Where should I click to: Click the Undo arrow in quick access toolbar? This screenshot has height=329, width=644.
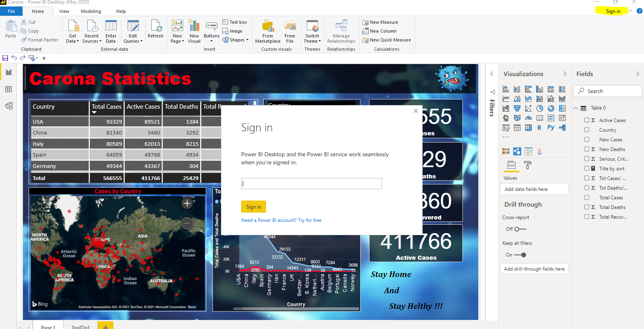click(14, 58)
